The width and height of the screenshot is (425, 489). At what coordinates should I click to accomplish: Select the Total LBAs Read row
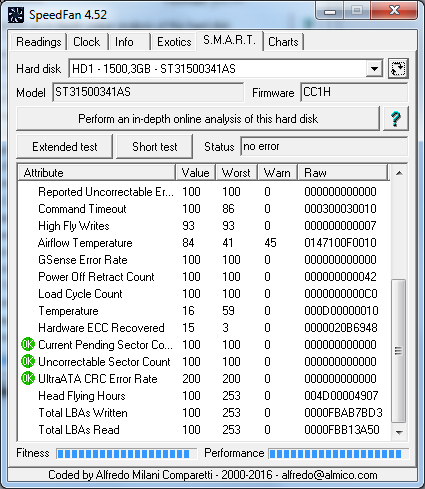pyautogui.click(x=204, y=430)
